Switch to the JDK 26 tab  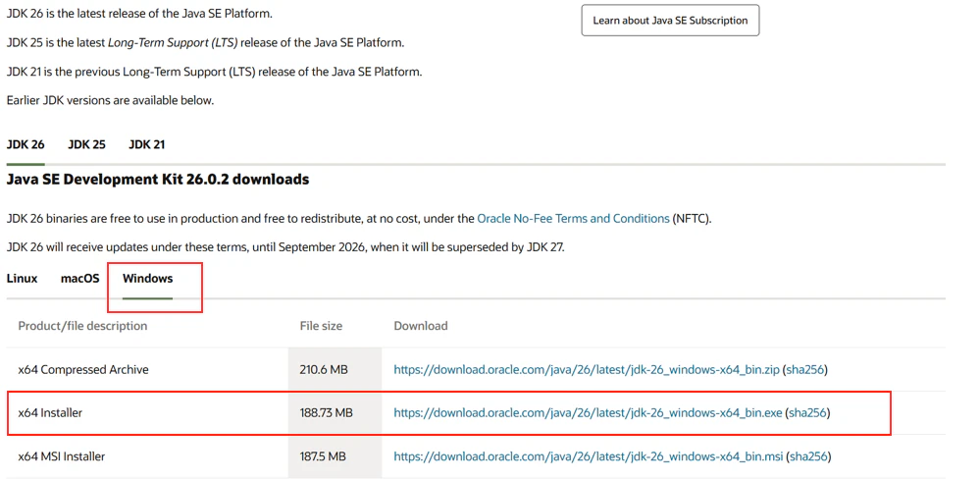26,144
